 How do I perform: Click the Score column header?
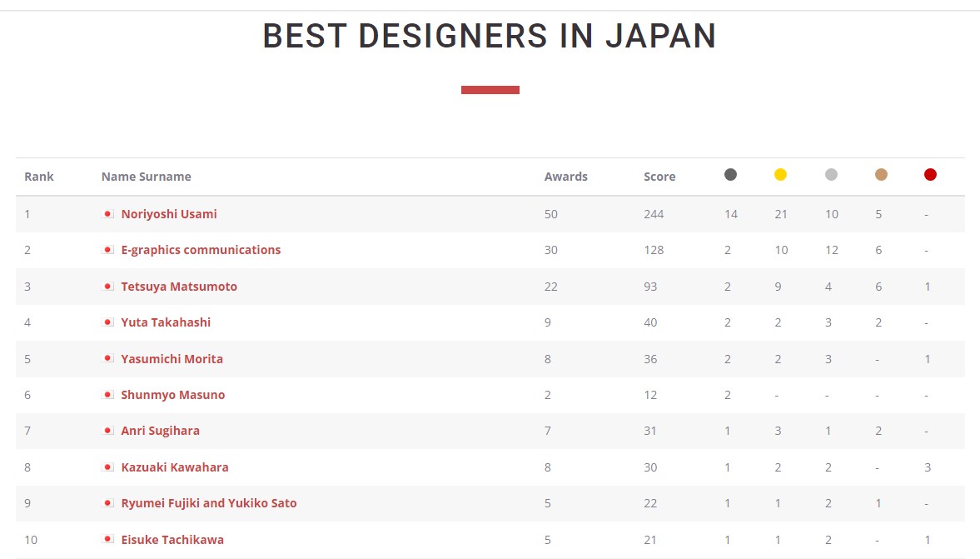coord(659,177)
